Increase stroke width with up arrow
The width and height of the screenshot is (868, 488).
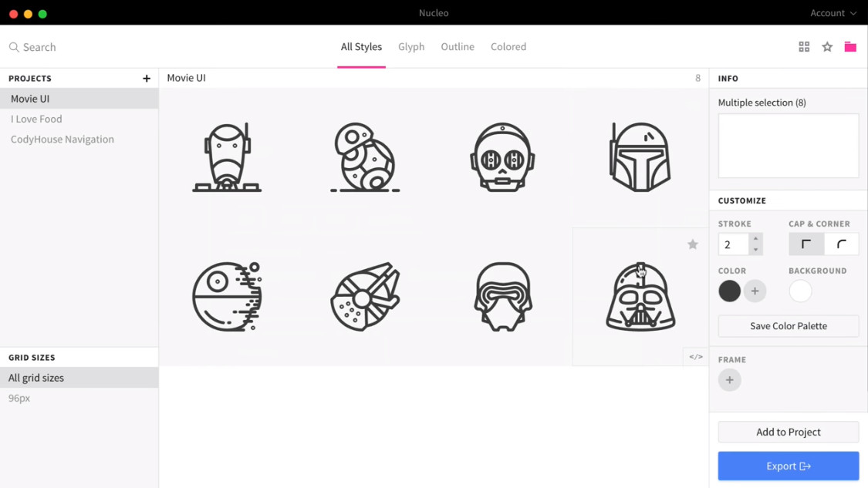click(755, 238)
